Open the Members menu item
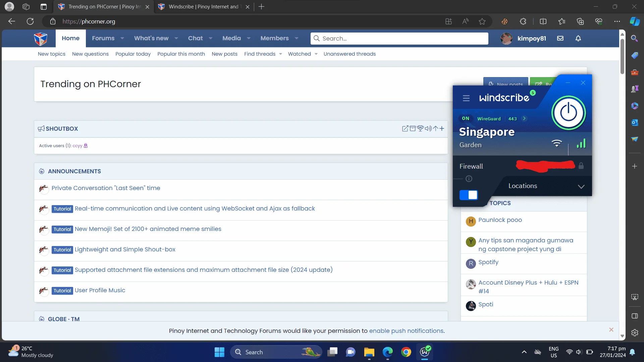This screenshot has height=362, width=644. point(274,38)
